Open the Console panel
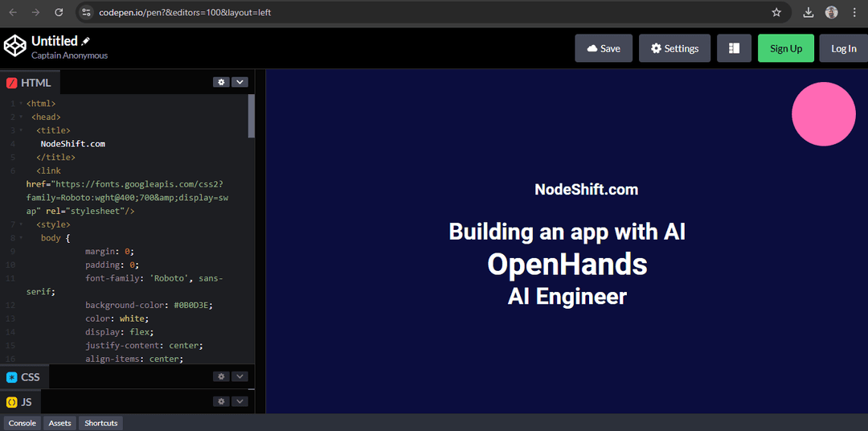 (23, 423)
